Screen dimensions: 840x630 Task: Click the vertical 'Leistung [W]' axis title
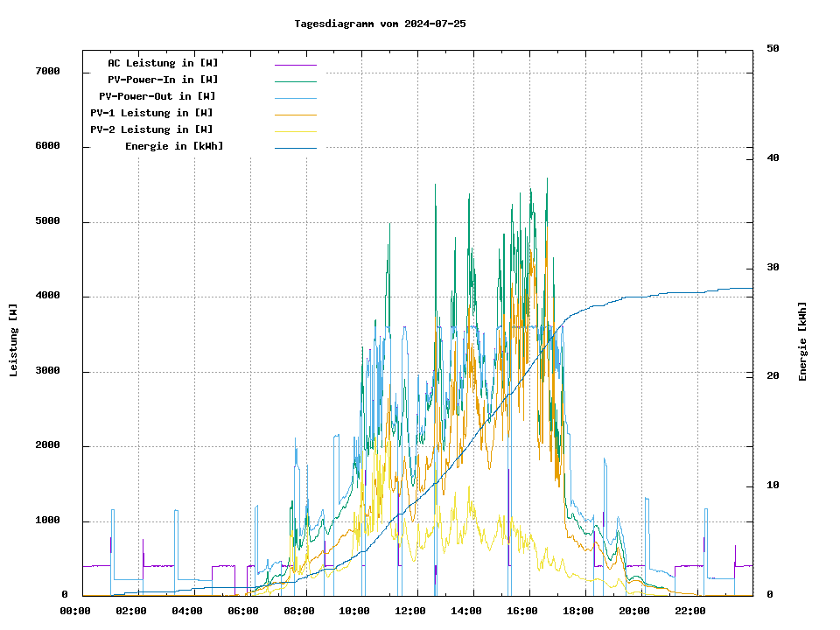(x=14, y=339)
